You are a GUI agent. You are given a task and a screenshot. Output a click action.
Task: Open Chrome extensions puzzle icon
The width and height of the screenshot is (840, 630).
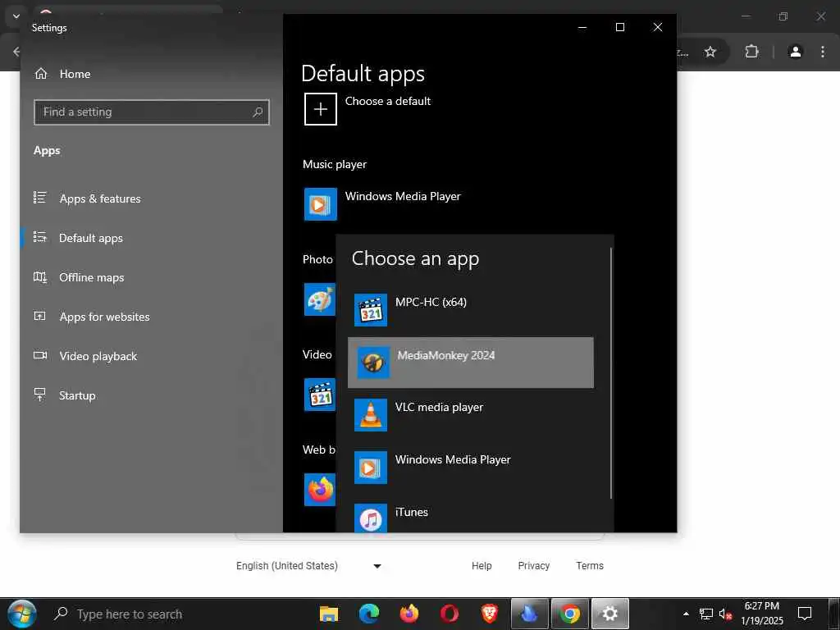(751, 52)
